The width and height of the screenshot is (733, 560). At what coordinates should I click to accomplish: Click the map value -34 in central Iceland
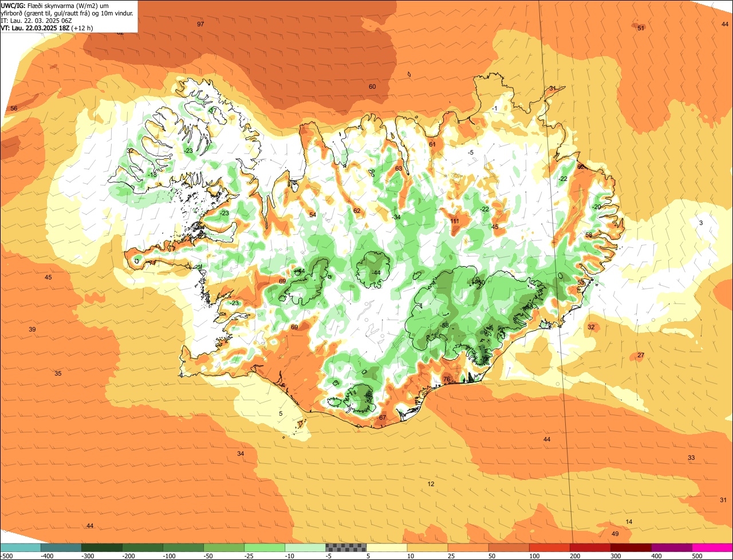tap(396, 217)
